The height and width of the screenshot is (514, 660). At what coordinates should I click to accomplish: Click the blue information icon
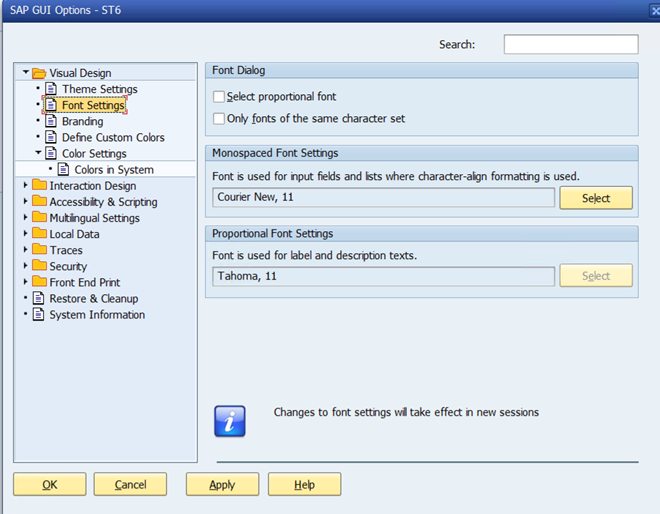pos(230,420)
